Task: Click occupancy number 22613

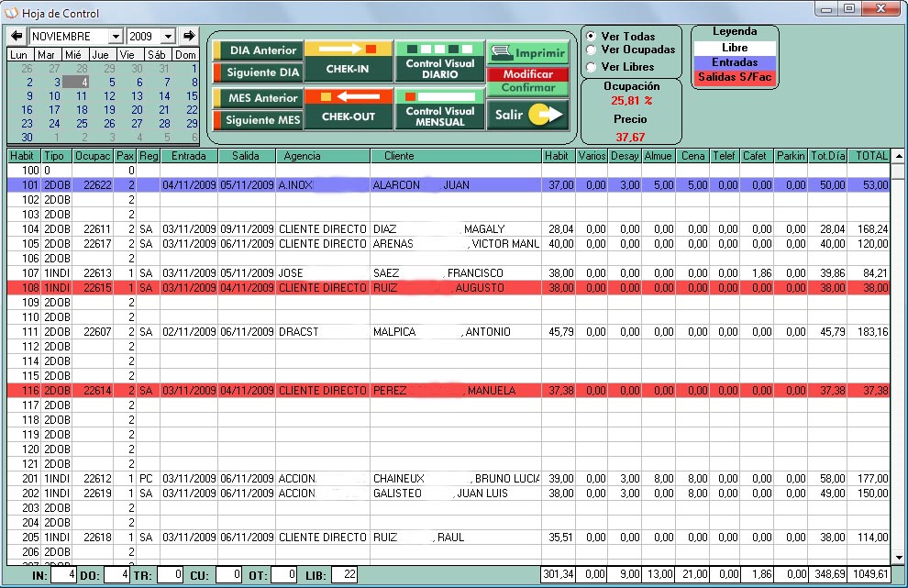Action: pyautogui.click(x=93, y=273)
